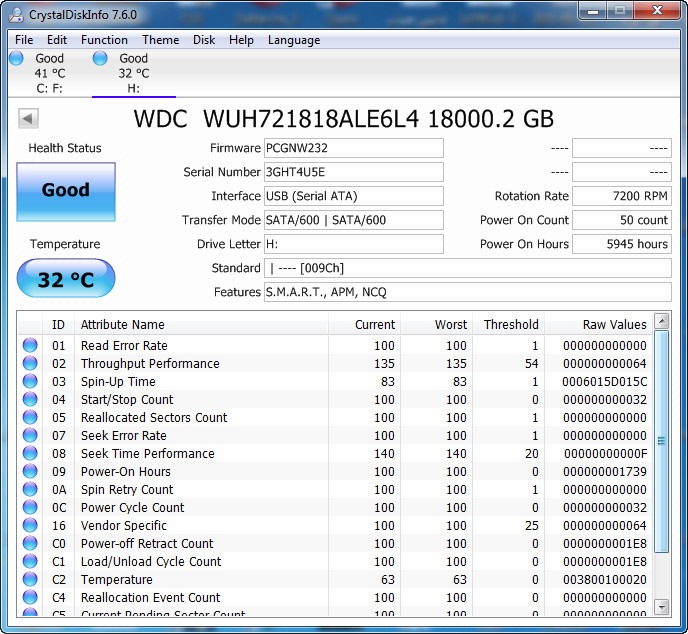The width and height of the screenshot is (688, 634).
Task: Click the ID column header
Action: pos(58,324)
